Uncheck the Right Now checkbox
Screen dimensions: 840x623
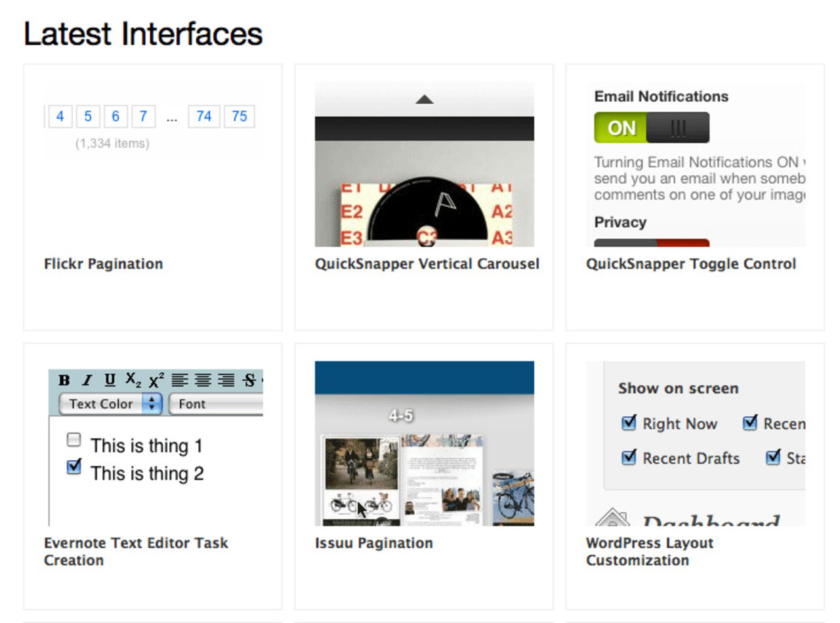point(629,423)
